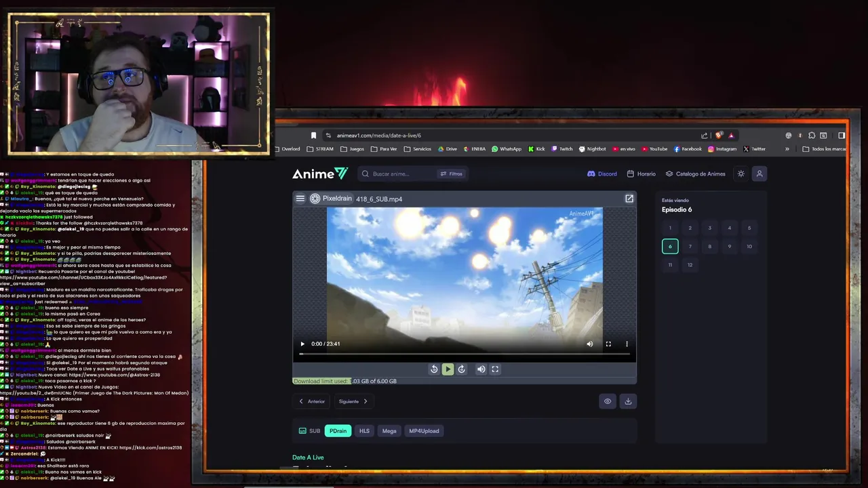Viewport: 868px width, 488px height.
Task: Open the WhatsApp bookmark
Action: [507, 149]
